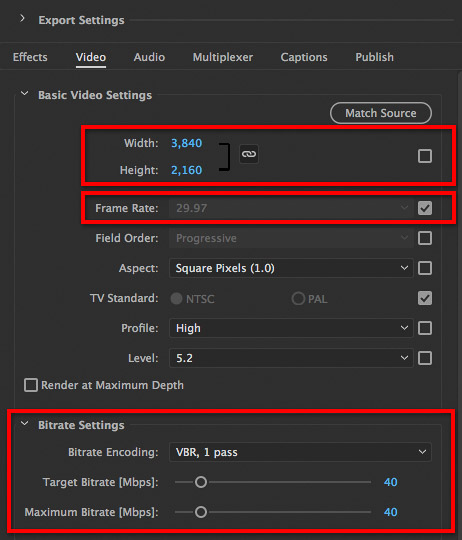Open the Level dropdown set to 5.2
The image size is (462, 540).
(291, 358)
